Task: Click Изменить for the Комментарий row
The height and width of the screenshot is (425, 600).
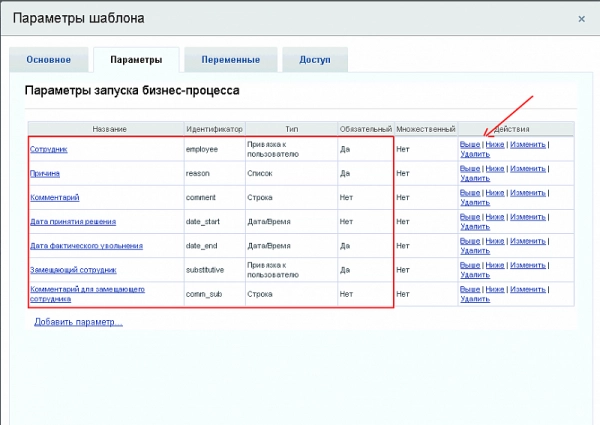Action: 527,192
